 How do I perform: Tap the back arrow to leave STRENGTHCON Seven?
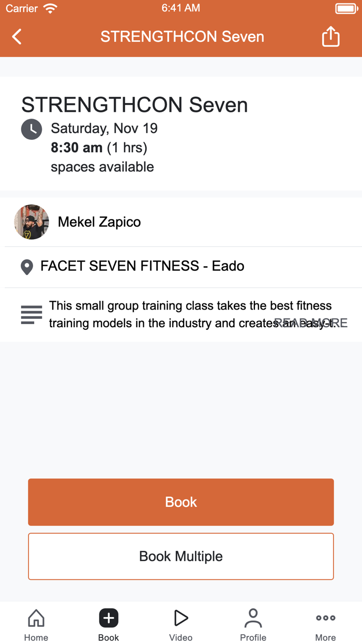pos(16,36)
